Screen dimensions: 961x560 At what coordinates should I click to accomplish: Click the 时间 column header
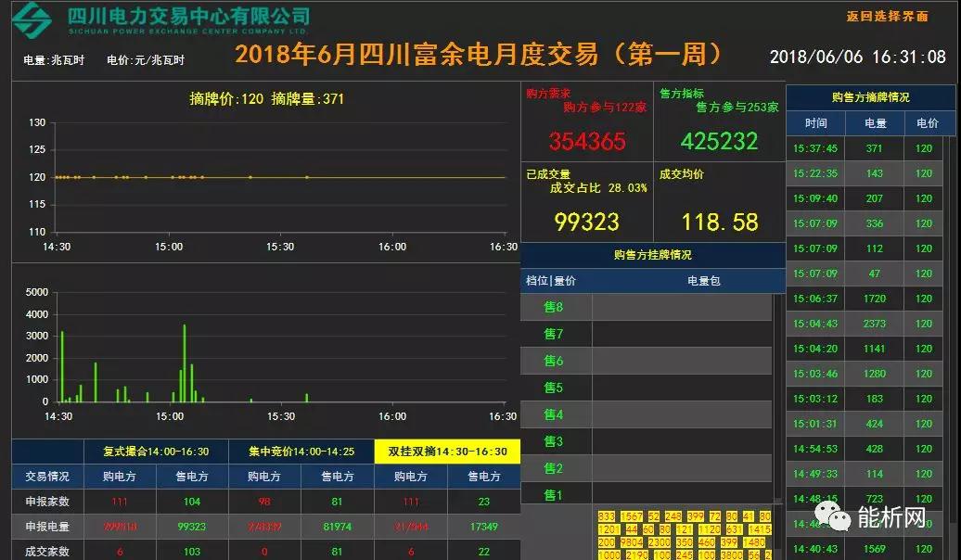tap(816, 123)
